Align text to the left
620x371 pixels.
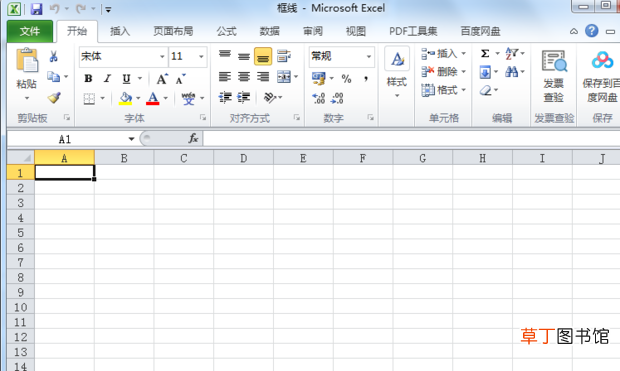tap(225, 77)
